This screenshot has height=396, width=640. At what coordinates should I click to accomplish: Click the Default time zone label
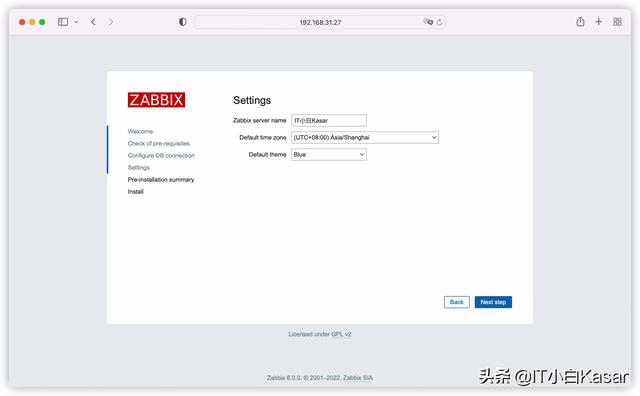coord(262,138)
